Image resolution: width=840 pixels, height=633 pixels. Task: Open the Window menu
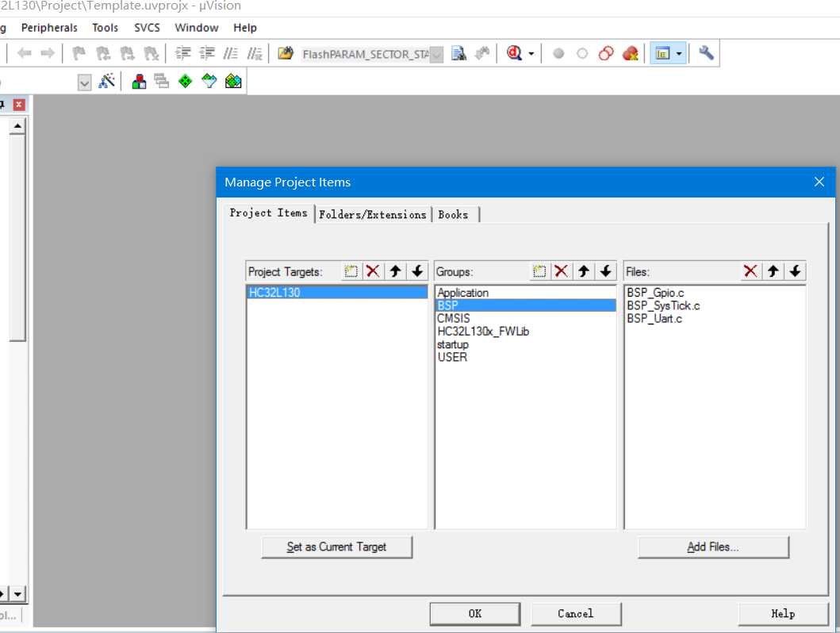pos(197,28)
